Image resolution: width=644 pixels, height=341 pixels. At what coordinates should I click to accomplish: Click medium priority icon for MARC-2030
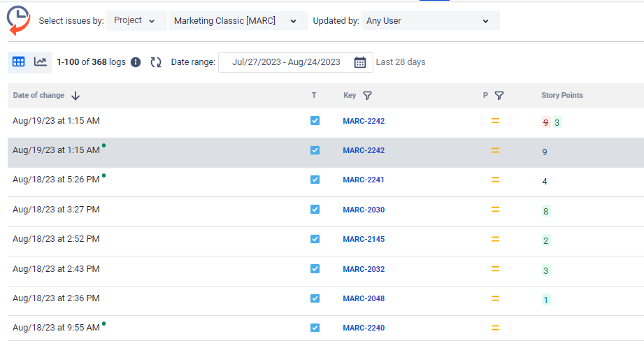495,209
